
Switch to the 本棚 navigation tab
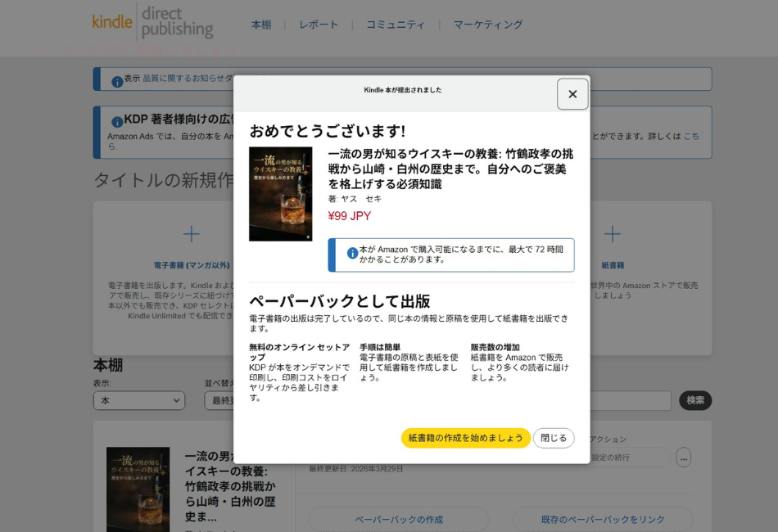[x=260, y=25]
